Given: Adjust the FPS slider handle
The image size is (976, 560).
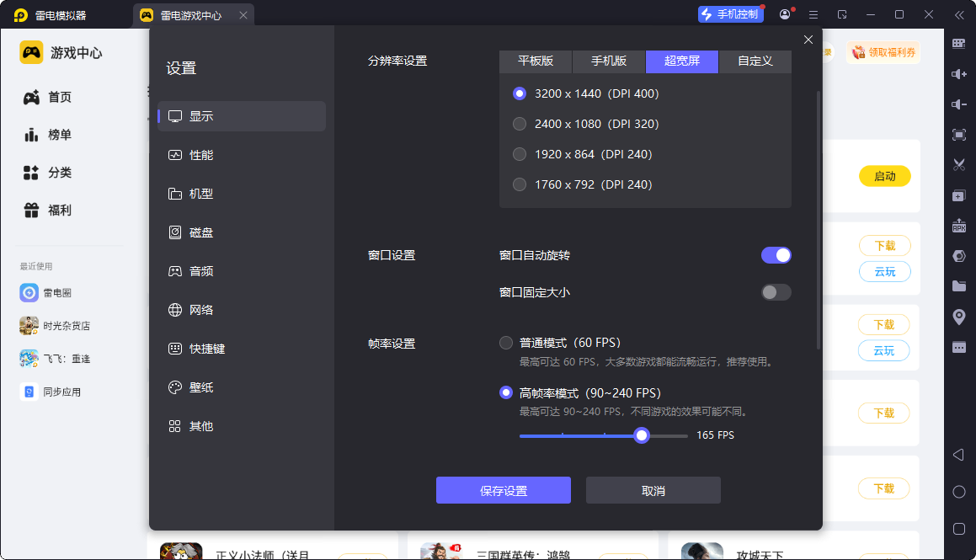Looking at the screenshot, I should 642,435.
